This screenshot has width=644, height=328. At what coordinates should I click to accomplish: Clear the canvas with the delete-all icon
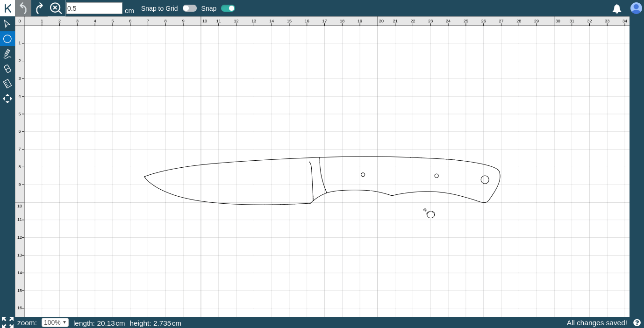click(56, 8)
